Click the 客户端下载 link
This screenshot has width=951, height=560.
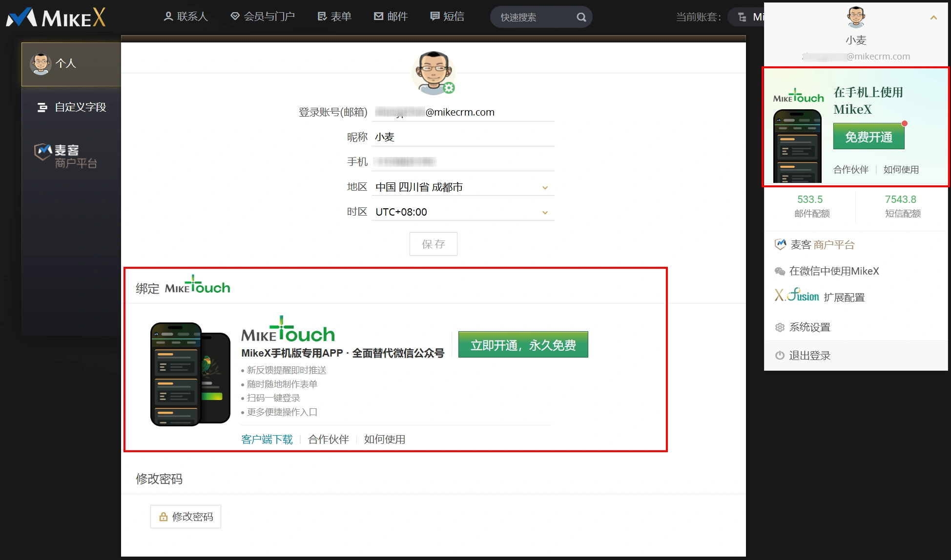tap(267, 440)
